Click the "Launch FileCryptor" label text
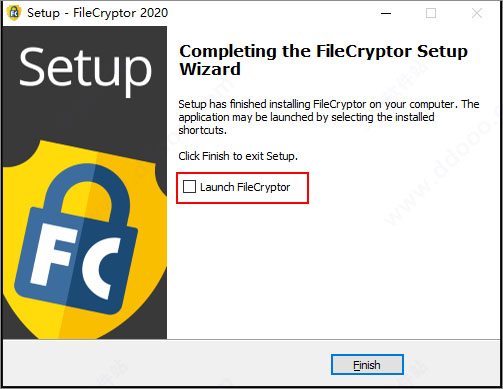503x389 pixels. point(245,187)
